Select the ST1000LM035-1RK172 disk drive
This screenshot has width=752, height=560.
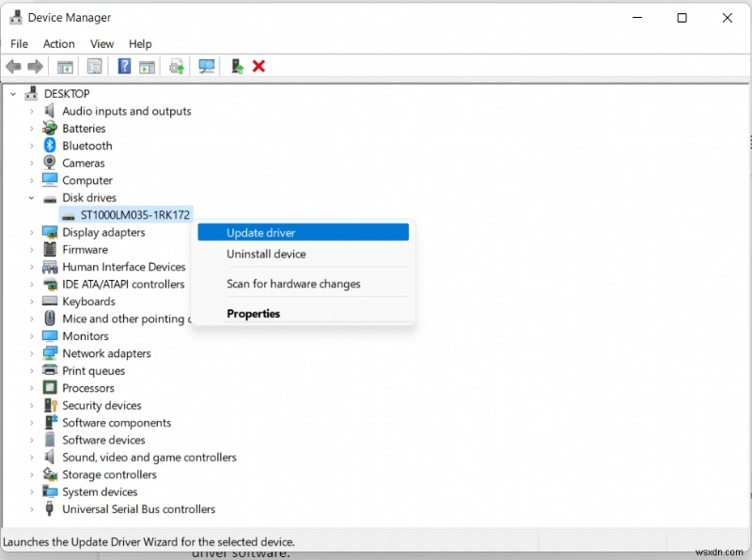coord(134,214)
